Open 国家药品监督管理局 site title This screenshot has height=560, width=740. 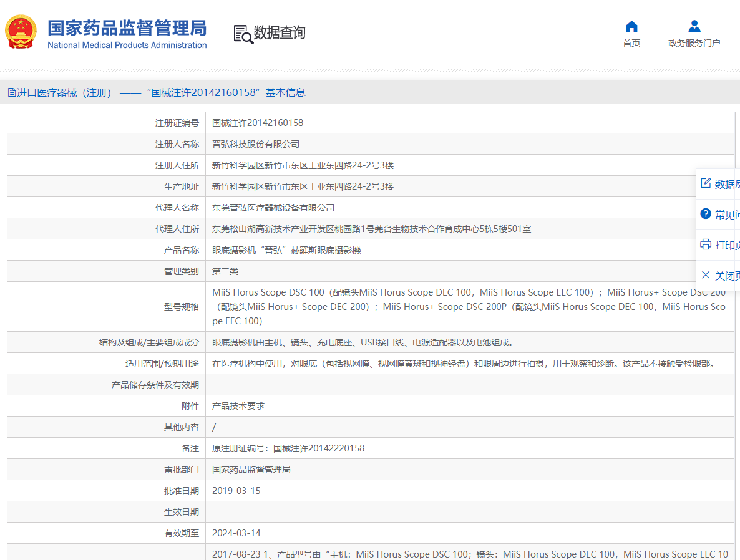coord(127,28)
